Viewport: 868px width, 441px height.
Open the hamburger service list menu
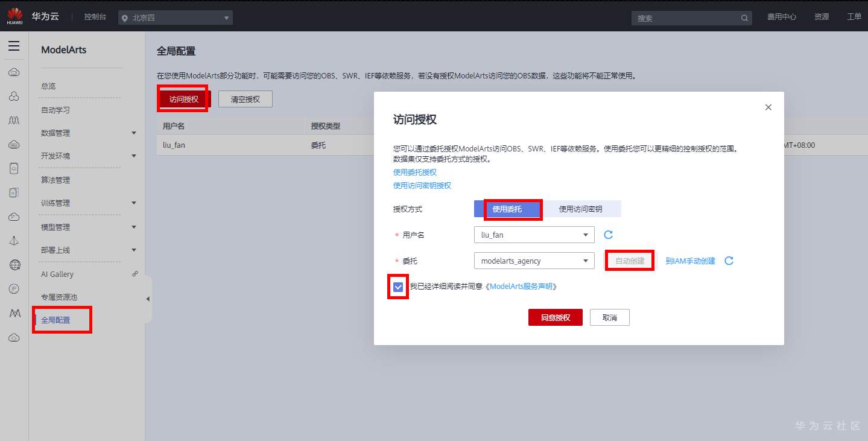14,46
